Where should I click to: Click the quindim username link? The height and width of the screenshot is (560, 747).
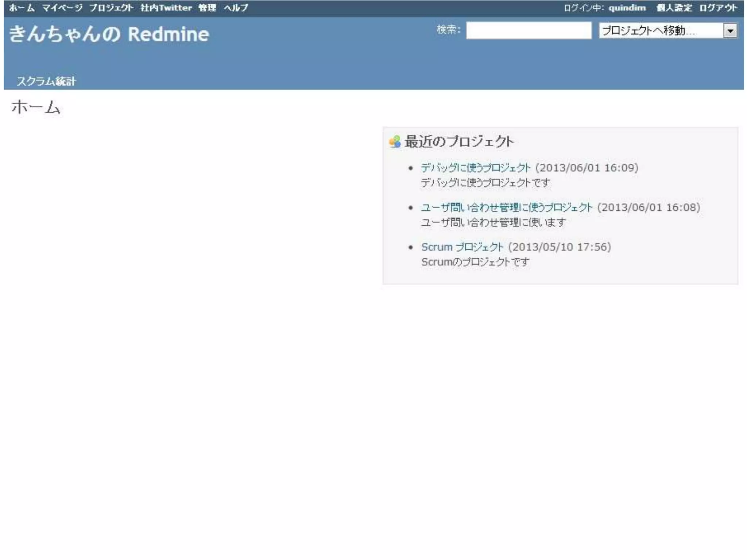(627, 8)
